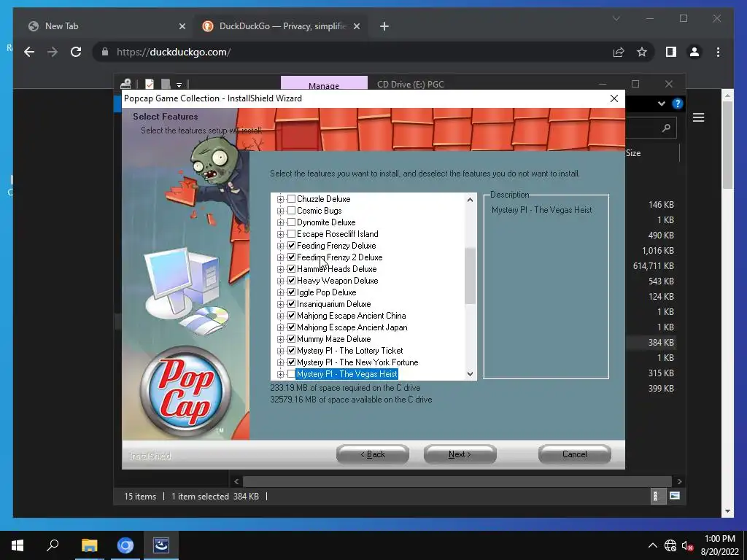Expand Mystery PI New York Fortune node

[x=281, y=362]
